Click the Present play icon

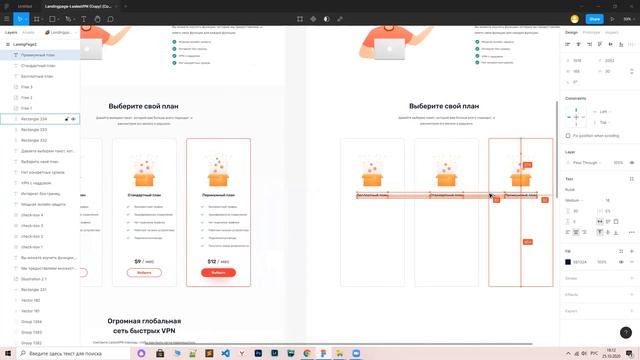click(x=612, y=19)
